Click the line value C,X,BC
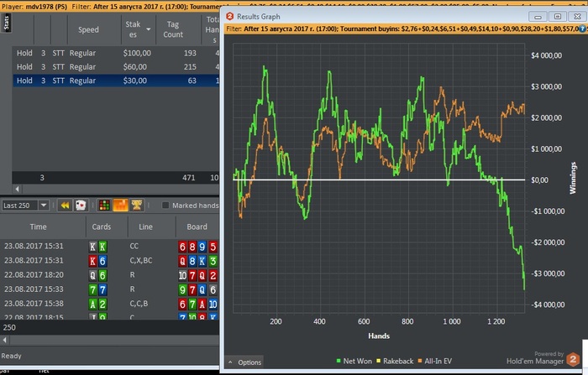Image resolution: width=588 pixels, height=375 pixels. point(141,260)
